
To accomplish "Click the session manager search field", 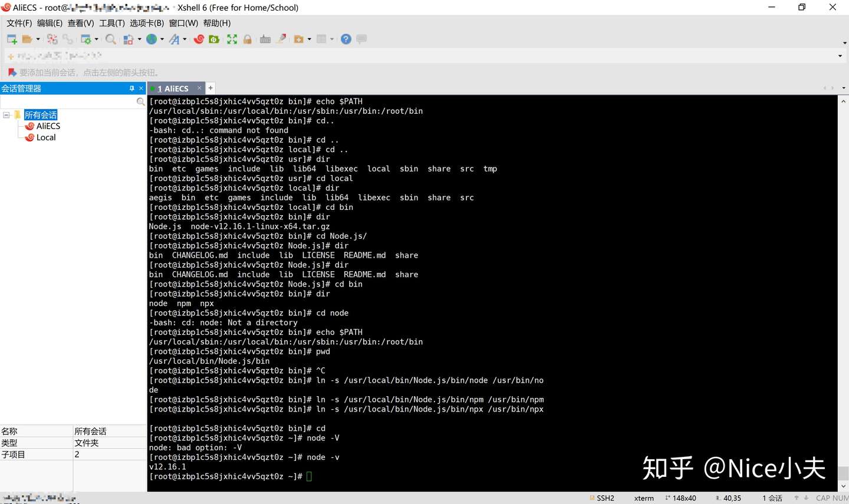I will click(x=68, y=101).
